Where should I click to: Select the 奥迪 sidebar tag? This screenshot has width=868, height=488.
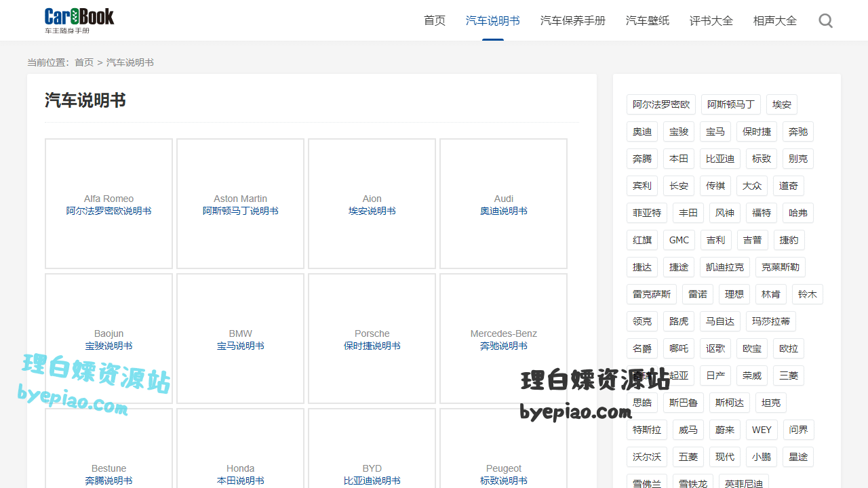[x=642, y=131]
